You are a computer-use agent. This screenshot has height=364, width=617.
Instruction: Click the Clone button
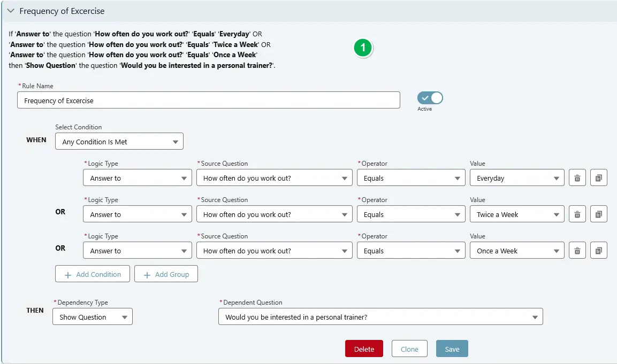(409, 348)
